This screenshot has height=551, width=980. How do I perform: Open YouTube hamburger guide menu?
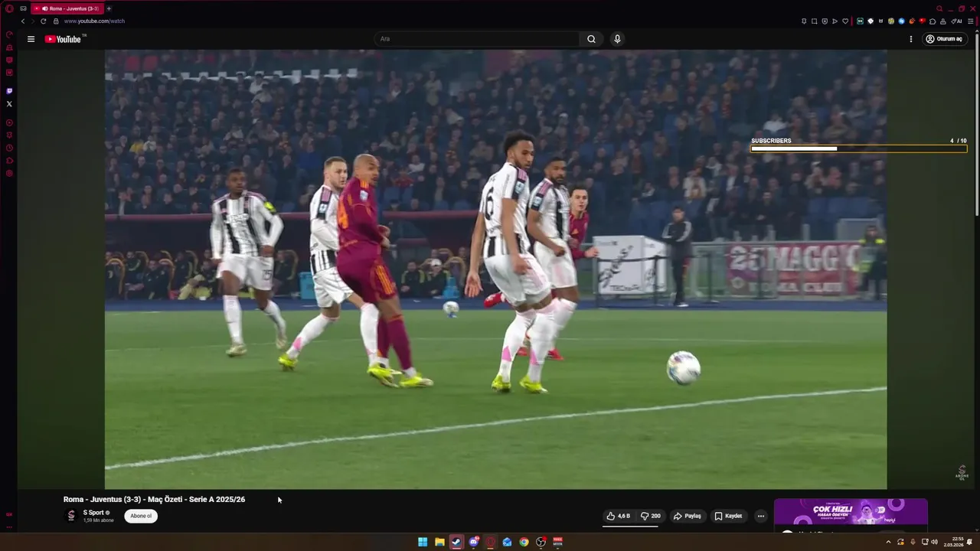(31, 39)
